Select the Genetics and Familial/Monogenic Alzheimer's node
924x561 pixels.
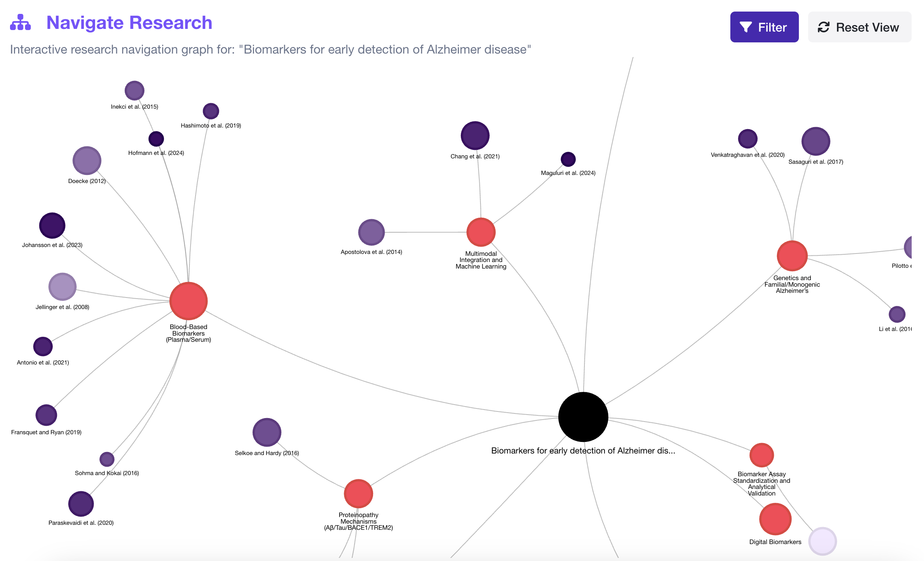[x=792, y=256]
